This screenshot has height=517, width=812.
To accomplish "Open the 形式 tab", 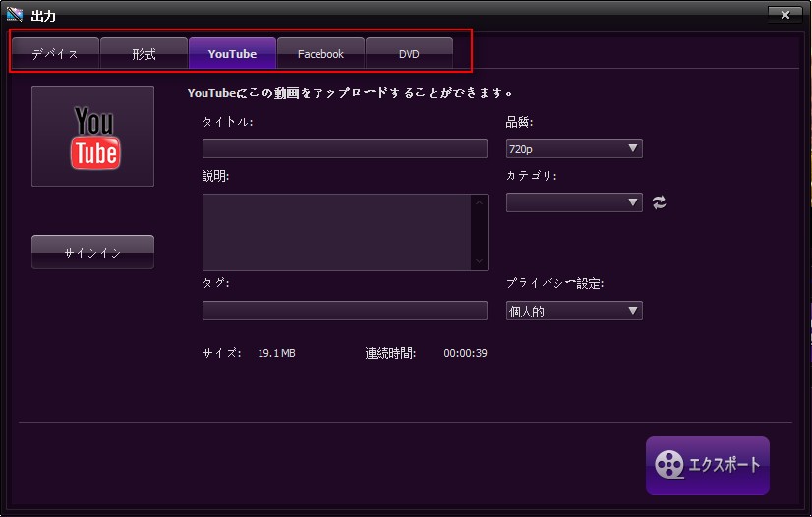I will [x=144, y=53].
